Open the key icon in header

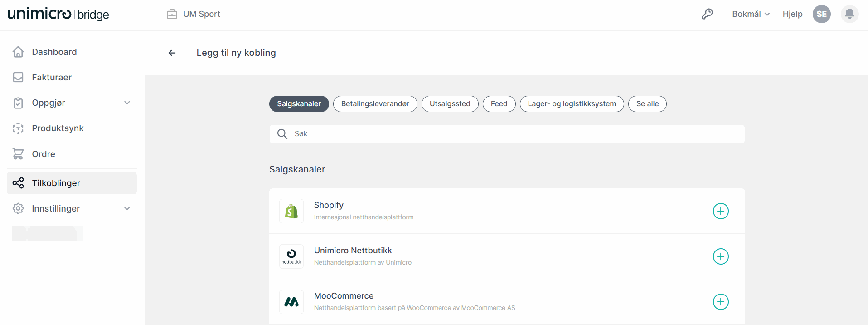[x=707, y=14]
